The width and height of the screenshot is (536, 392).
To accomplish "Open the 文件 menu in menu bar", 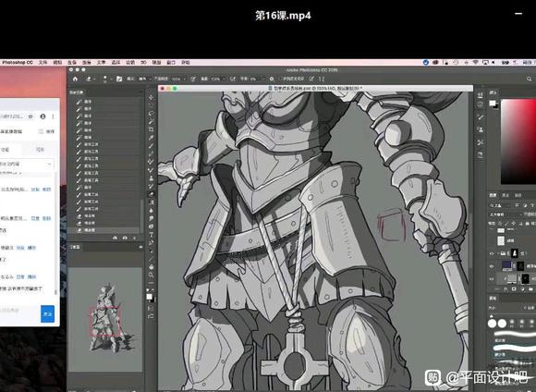I will click(43, 63).
